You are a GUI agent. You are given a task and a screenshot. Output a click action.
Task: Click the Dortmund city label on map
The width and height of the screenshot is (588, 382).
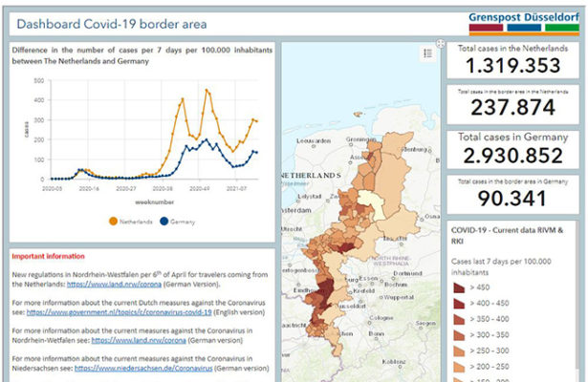(407, 273)
